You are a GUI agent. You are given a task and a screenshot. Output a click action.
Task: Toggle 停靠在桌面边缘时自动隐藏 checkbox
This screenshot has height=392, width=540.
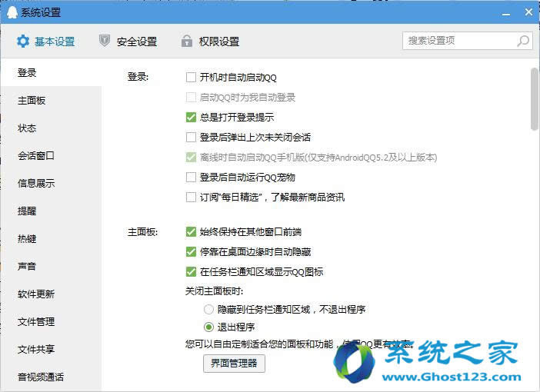(192, 251)
